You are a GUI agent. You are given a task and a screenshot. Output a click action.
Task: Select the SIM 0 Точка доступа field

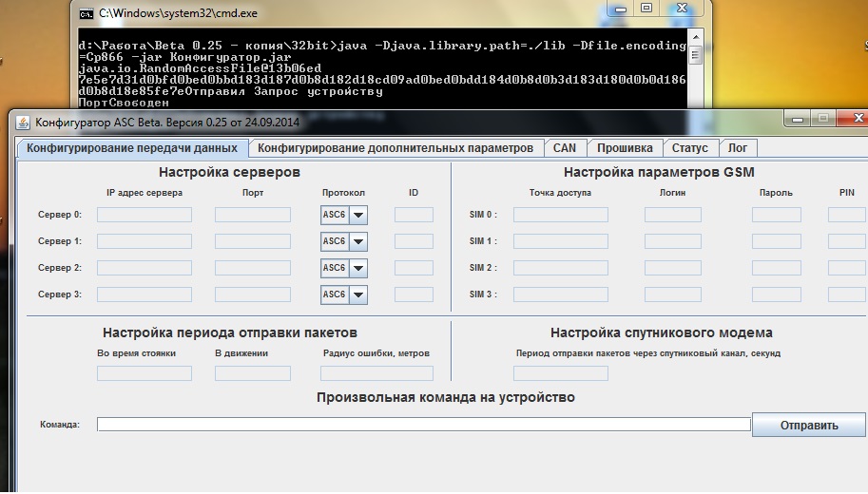point(561,215)
